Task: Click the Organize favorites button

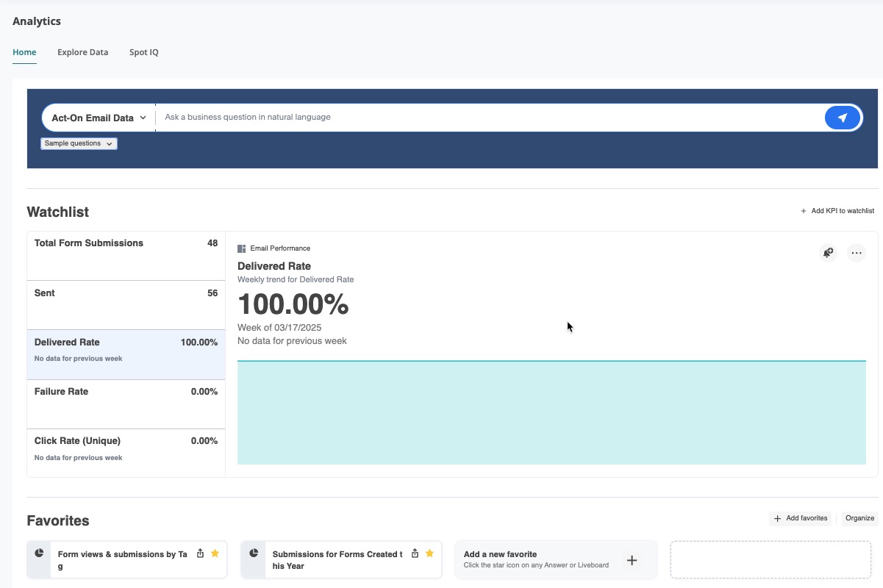Action: tap(859, 518)
